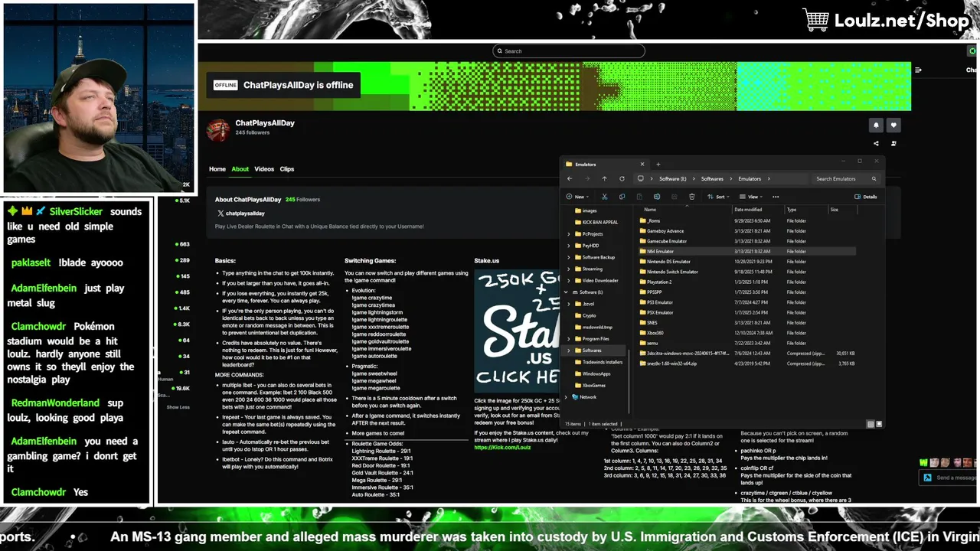Select the xemu folder
980x551 pixels.
[x=747, y=343]
